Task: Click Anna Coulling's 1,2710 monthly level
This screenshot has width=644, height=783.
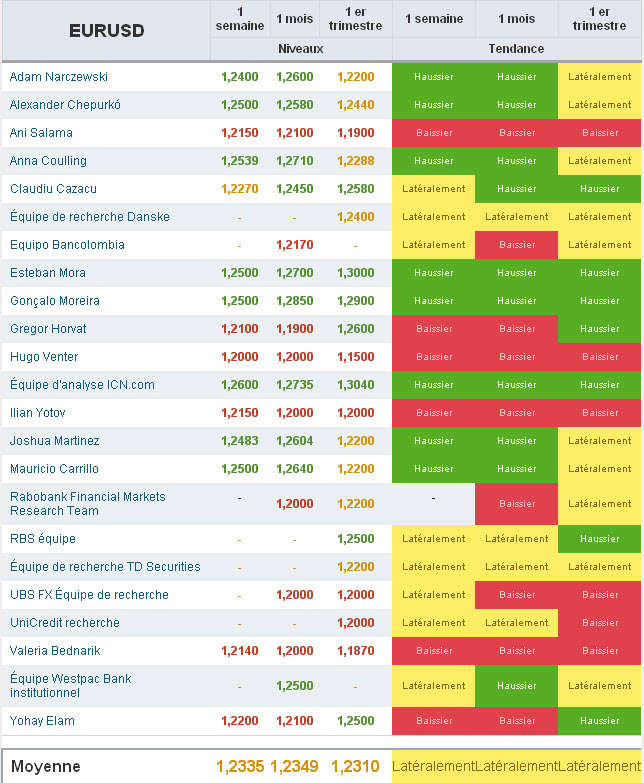Action: [x=295, y=161]
